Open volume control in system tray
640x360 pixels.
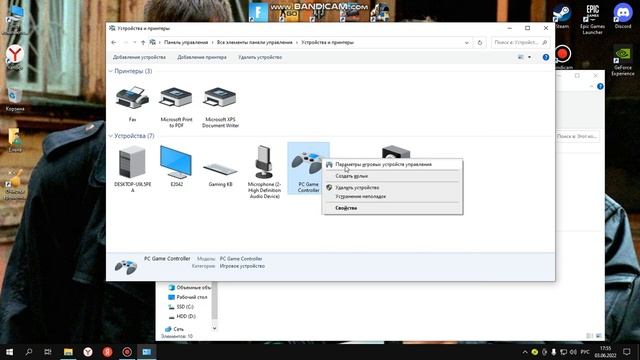click(573, 352)
